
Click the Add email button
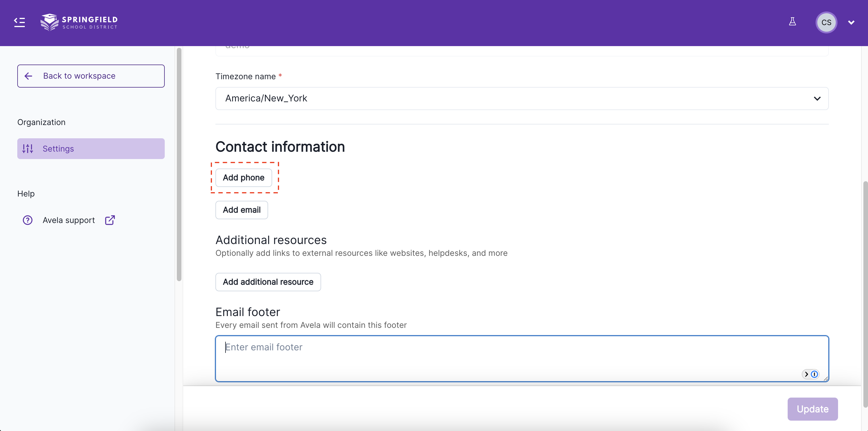242,210
